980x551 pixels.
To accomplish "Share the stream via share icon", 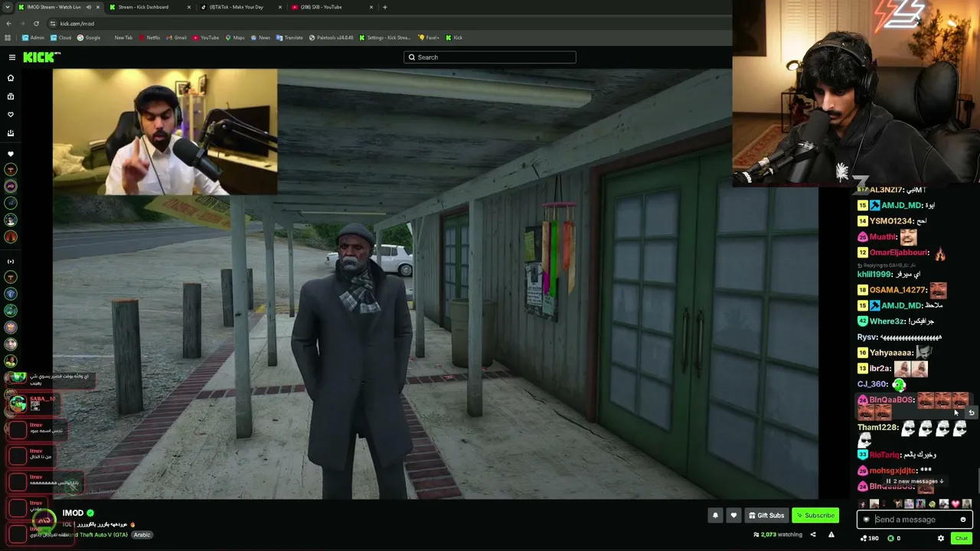I will click(813, 535).
